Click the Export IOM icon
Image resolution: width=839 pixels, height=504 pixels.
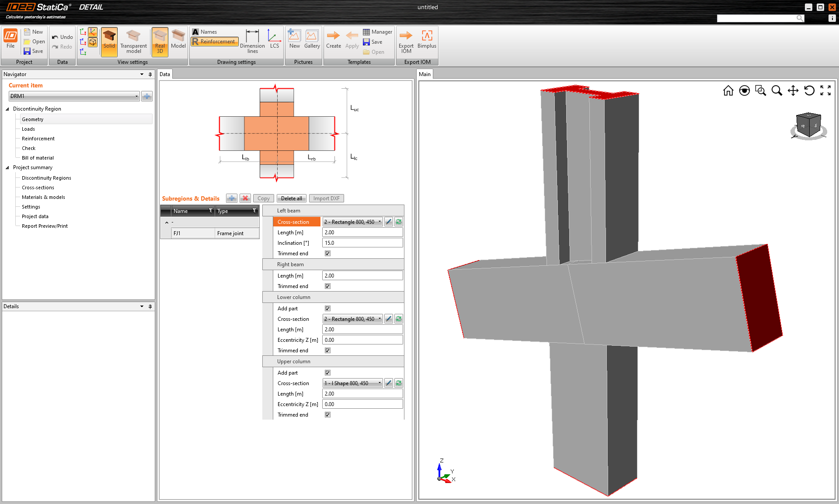coord(406,41)
